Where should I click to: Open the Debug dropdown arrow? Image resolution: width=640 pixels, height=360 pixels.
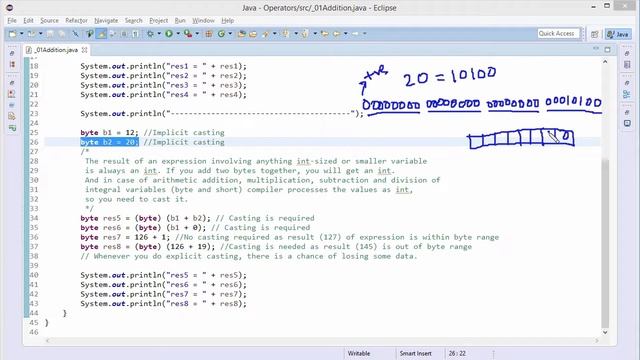coord(159,34)
